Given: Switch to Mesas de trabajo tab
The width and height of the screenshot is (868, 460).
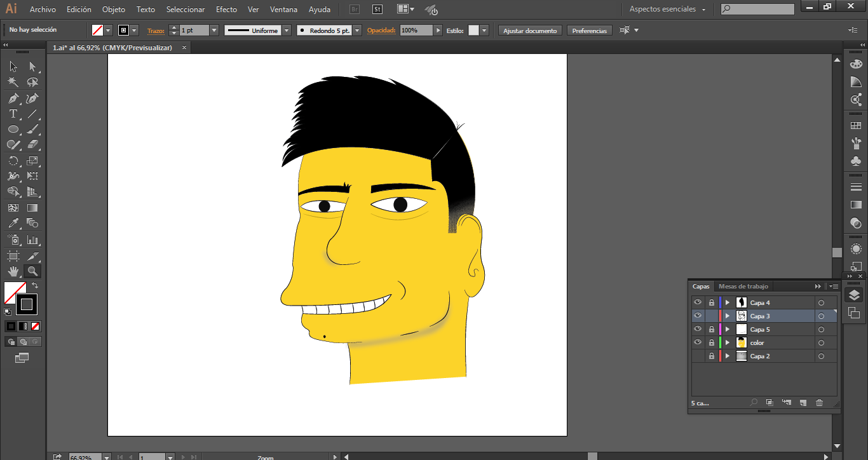Looking at the screenshot, I should click(x=743, y=287).
